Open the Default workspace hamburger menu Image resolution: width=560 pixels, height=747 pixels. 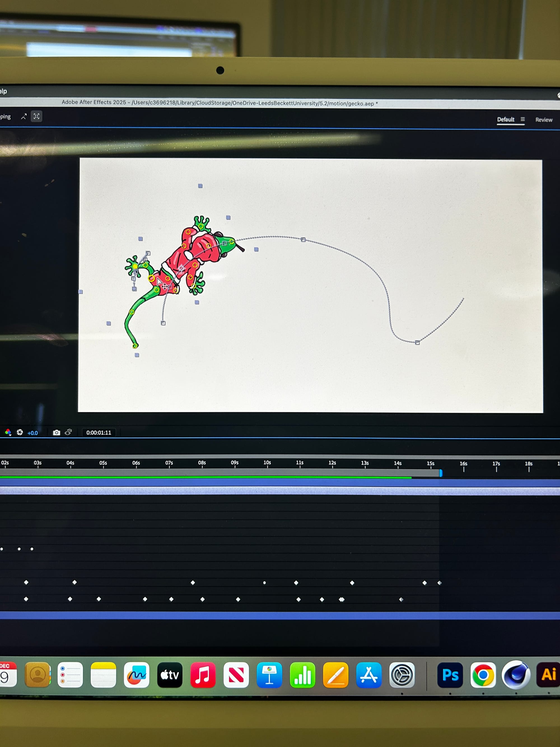point(522,119)
